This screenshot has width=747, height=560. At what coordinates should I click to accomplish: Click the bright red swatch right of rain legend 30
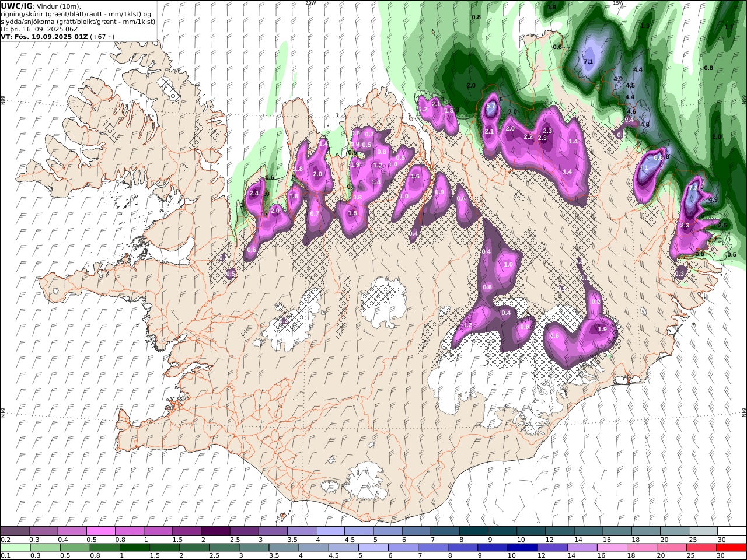731,547
